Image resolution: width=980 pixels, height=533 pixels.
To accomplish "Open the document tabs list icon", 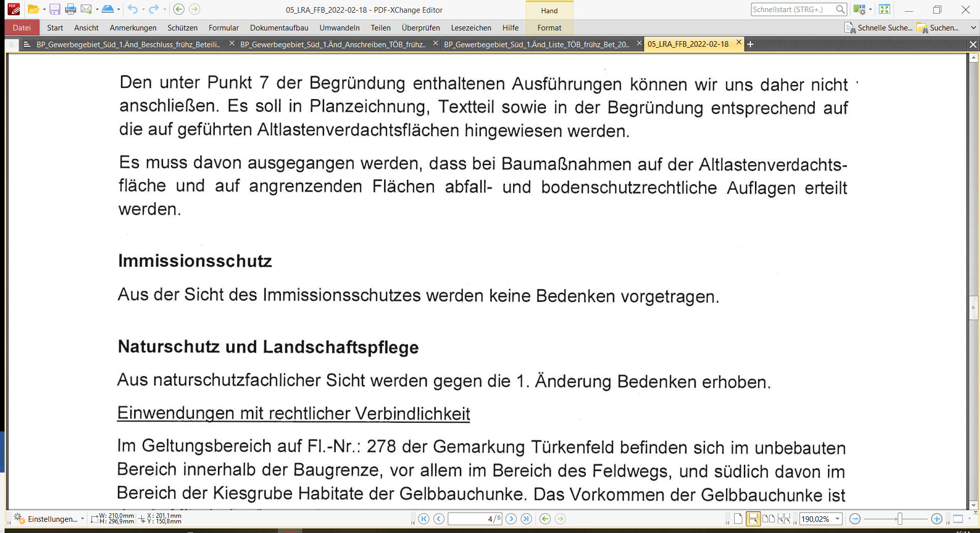I will pos(27,45).
